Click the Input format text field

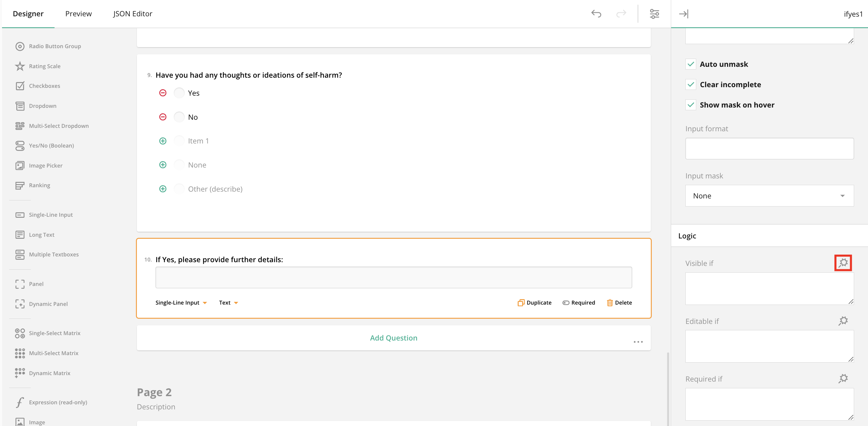pyautogui.click(x=769, y=149)
